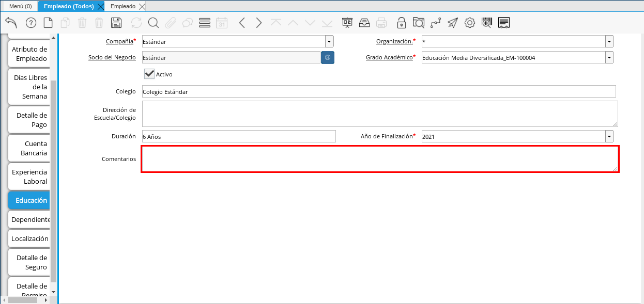Open the help question mark icon
Screen dimensions: 644x304
tap(31, 23)
